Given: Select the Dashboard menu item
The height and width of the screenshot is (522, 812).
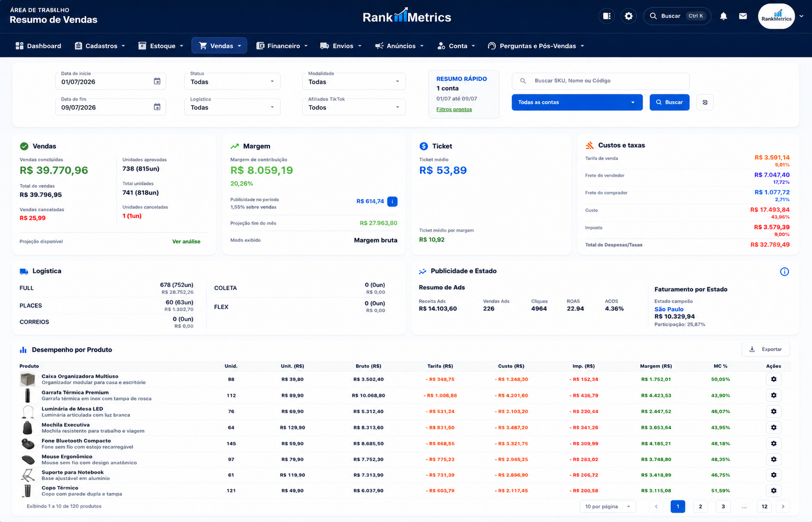Looking at the screenshot, I should [x=38, y=46].
